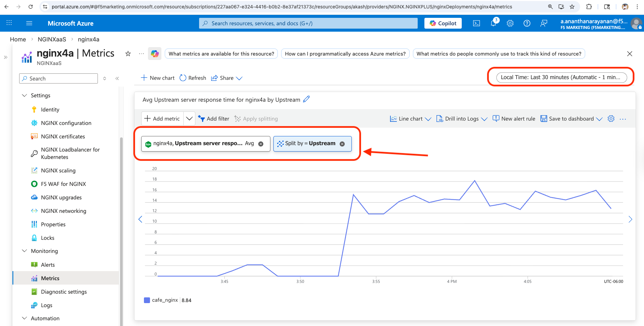
Task: Reload the browser page
Action: point(31,7)
